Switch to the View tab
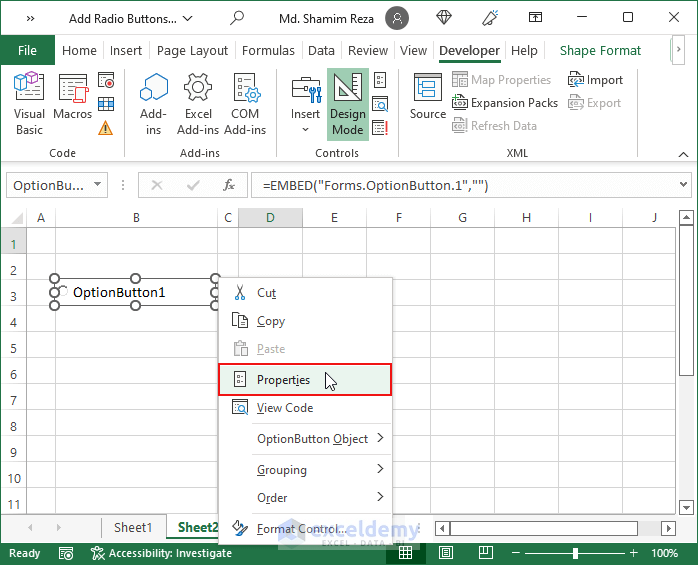The width and height of the screenshot is (698, 565). tap(413, 50)
